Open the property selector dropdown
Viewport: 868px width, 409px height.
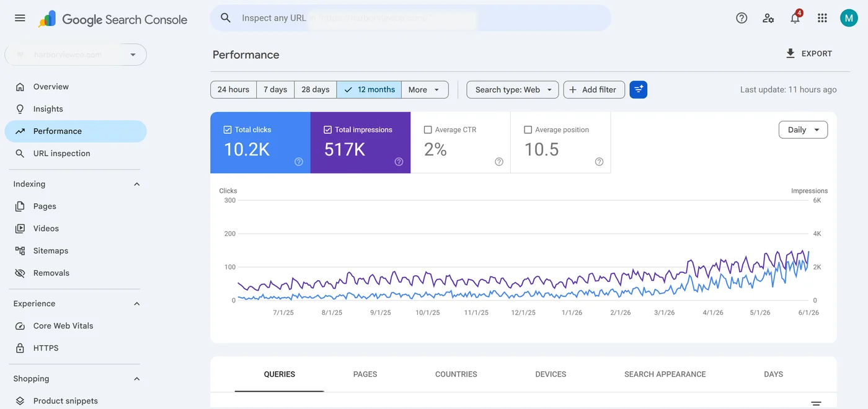pyautogui.click(x=76, y=55)
